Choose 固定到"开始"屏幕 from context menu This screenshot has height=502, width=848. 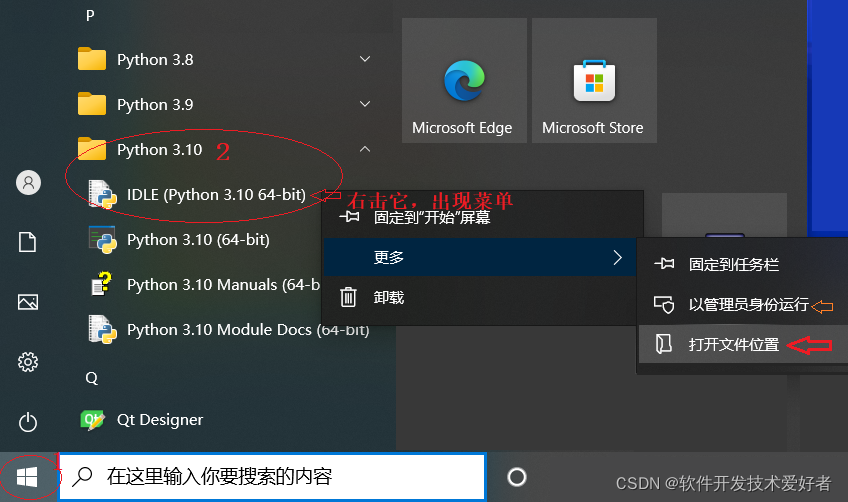(x=482, y=217)
